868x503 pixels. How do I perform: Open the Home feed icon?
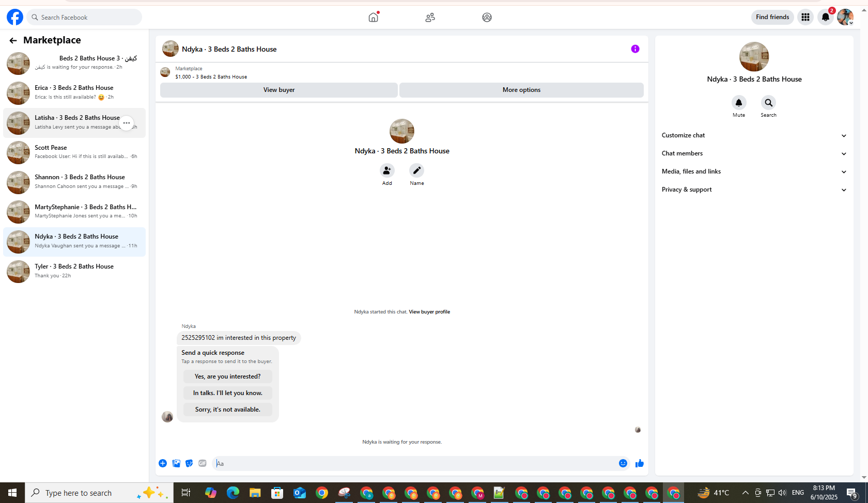click(x=374, y=17)
